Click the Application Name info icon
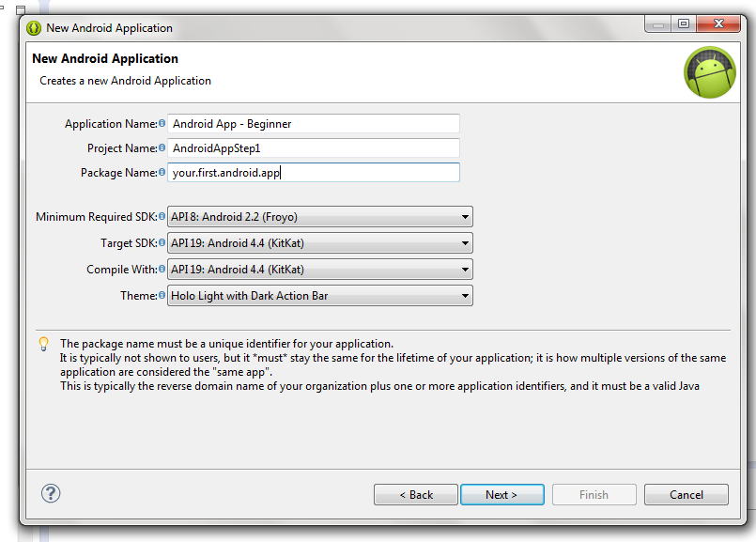Viewport: 756px width, 542px height. coord(162,123)
